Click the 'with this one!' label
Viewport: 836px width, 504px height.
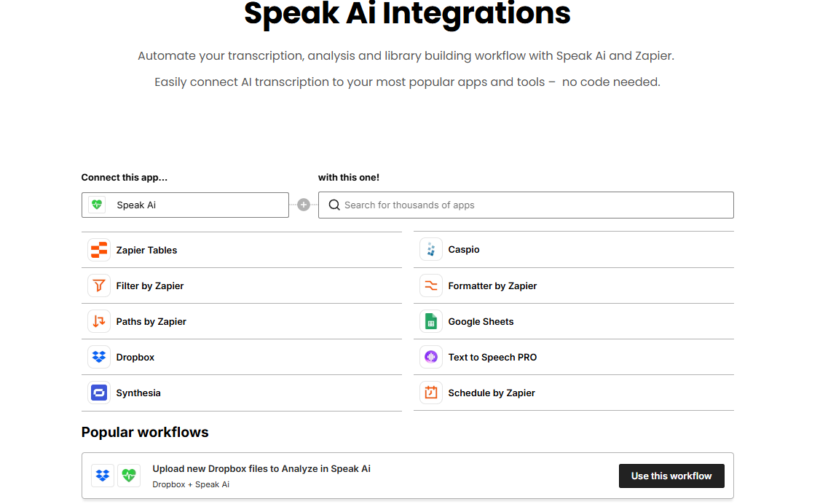point(349,178)
